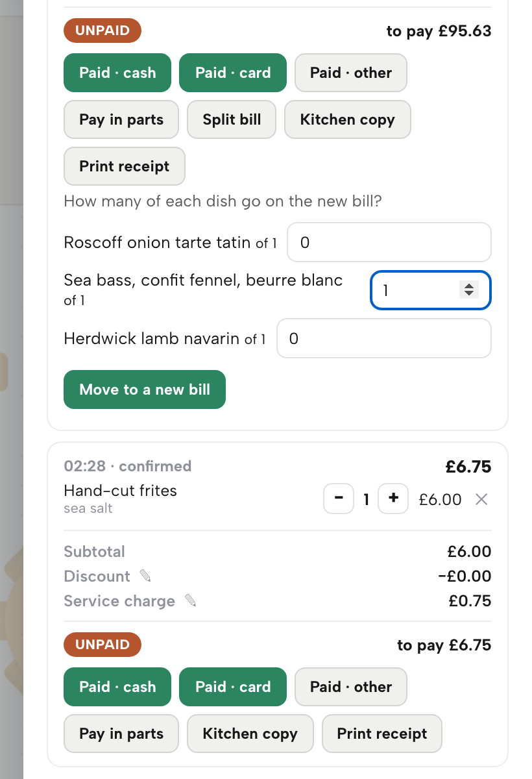Mark £95.63 bill as Paid · card
The height and width of the screenshot is (779, 532).
click(233, 73)
